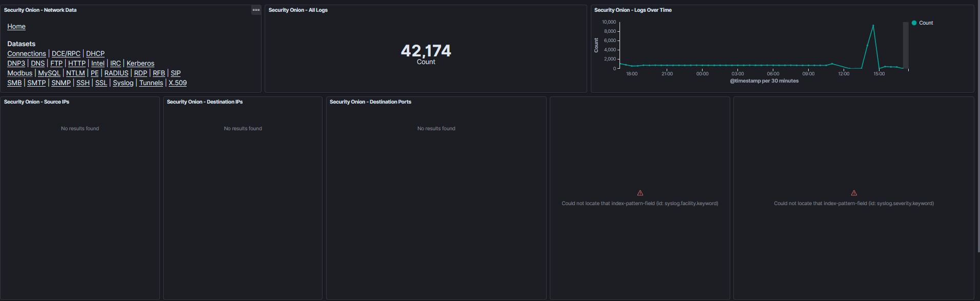Open the MySQL dataset link
The image size is (980, 301).
49,73
